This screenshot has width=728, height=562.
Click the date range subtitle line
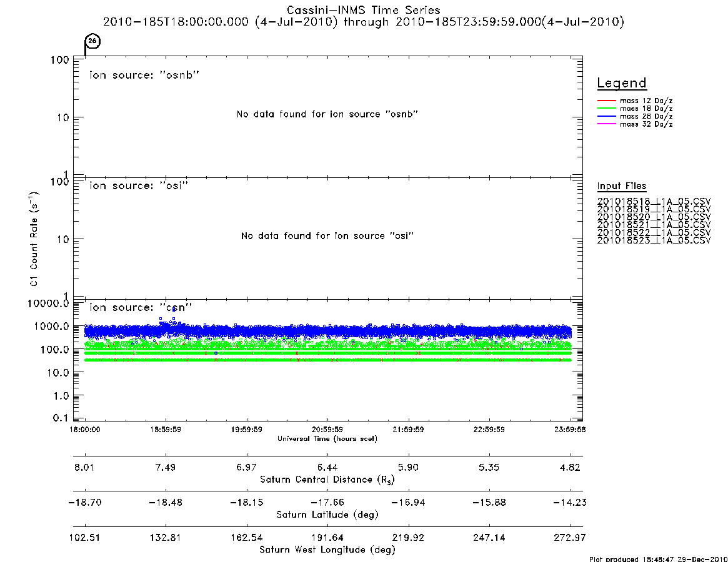364,22
